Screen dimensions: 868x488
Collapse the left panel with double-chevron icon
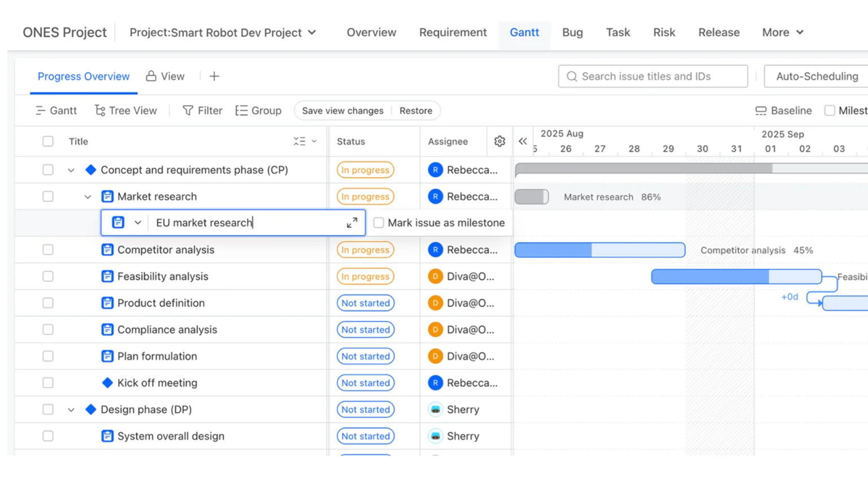click(x=523, y=141)
